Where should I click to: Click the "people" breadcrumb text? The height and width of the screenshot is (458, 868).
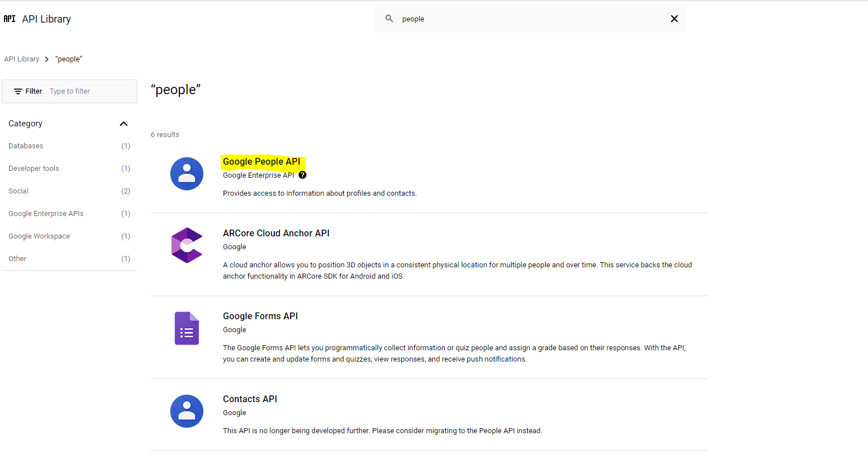tap(69, 59)
